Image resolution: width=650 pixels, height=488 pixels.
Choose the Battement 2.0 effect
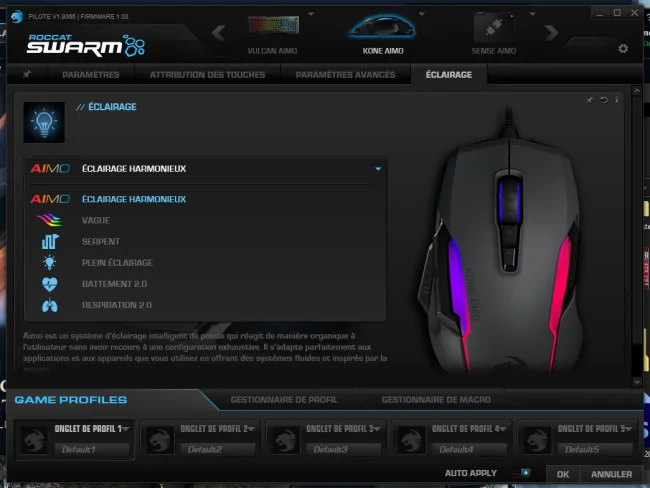click(x=114, y=284)
